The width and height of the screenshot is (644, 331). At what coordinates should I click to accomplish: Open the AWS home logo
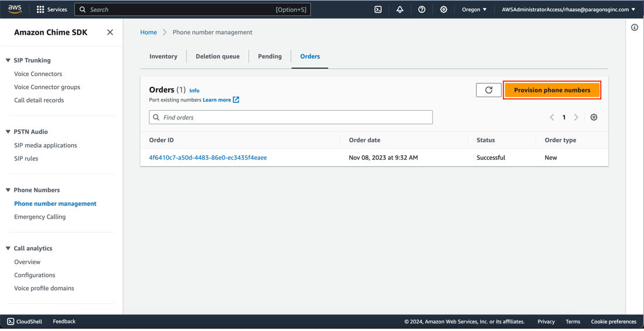(x=15, y=9)
